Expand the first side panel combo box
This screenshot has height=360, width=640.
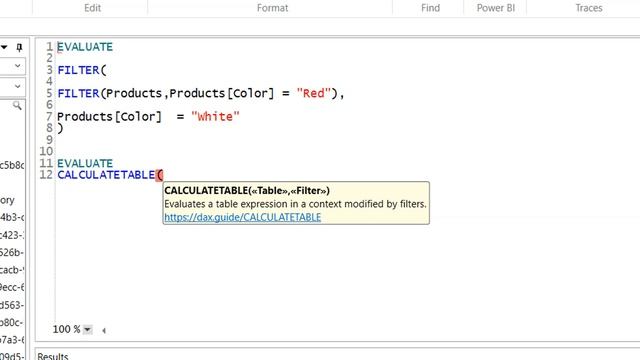pyautogui.click(x=18, y=66)
